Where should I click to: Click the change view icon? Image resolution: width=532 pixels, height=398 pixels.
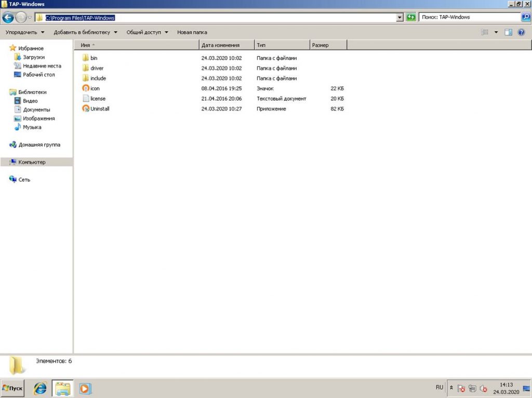point(485,32)
